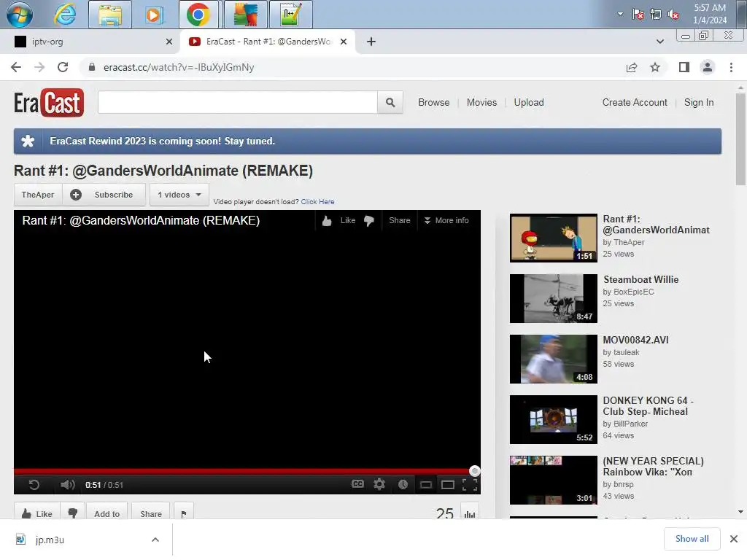Click Create Account

(635, 102)
